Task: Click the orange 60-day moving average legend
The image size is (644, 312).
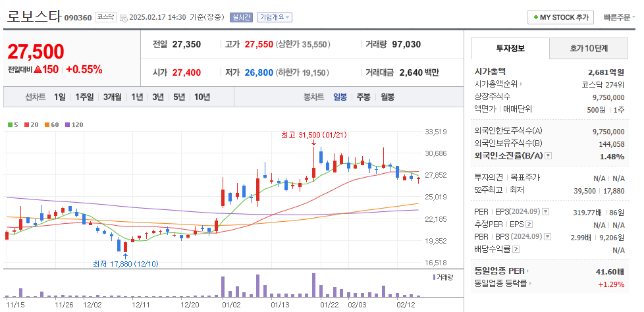Action: [x=52, y=125]
